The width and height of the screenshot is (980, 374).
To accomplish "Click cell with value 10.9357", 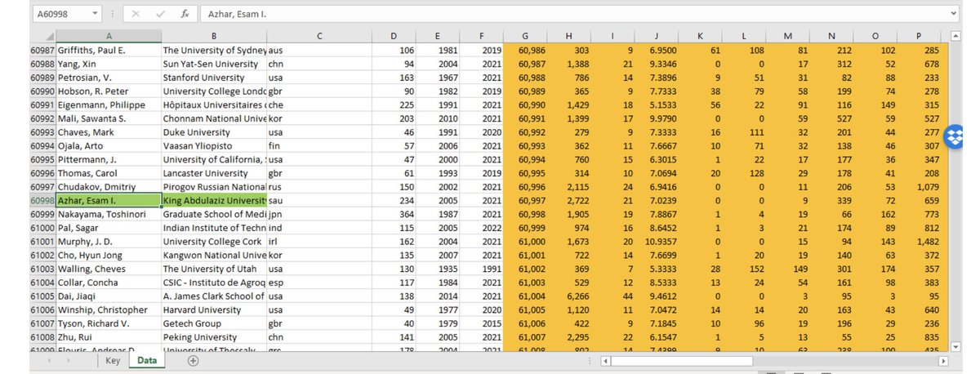I will pos(656,241).
